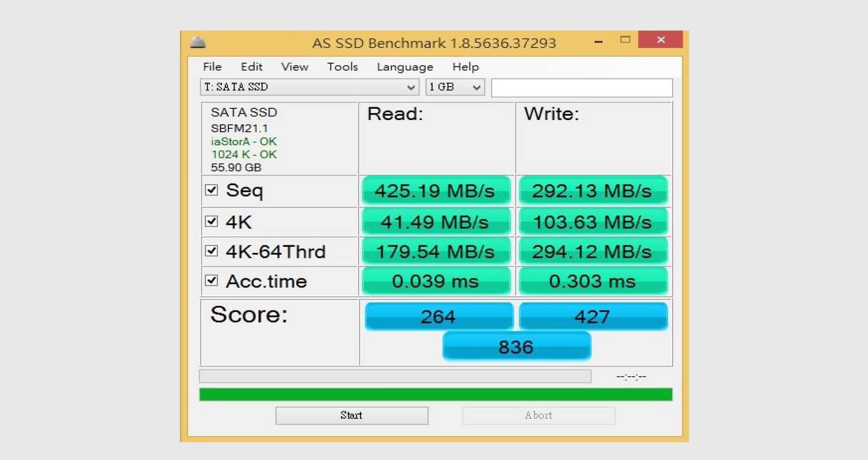Uncheck the Acc.time test
868x460 pixels.
point(212,281)
